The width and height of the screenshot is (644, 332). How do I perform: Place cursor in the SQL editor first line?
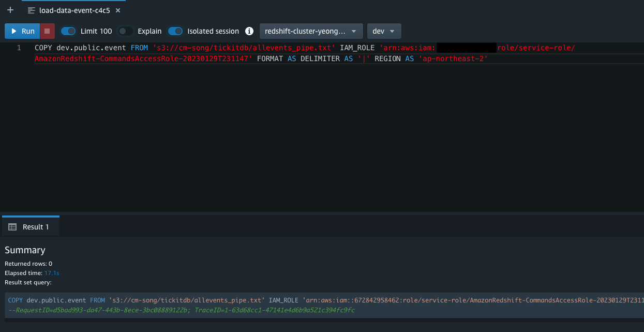[207, 48]
